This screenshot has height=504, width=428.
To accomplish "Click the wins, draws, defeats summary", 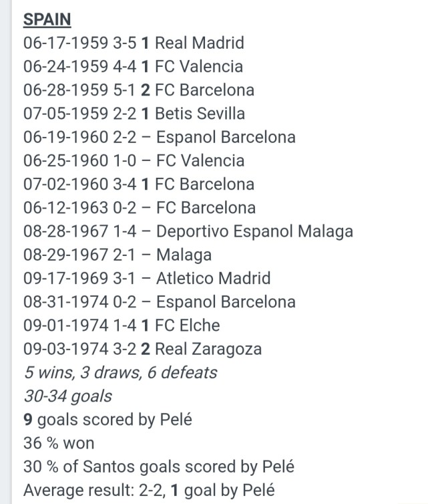I will point(120,372).
